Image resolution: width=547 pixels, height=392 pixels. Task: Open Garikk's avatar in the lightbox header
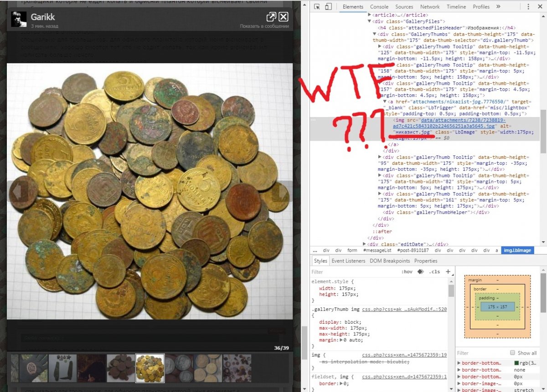[x=19, y=19]
